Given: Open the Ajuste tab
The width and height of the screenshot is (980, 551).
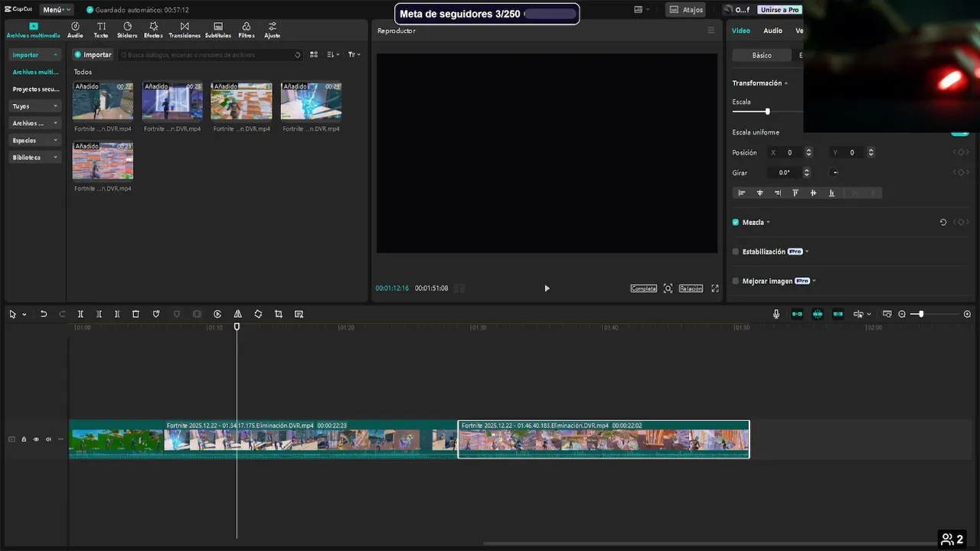Looking at the screenshot, I should point(272,30).
